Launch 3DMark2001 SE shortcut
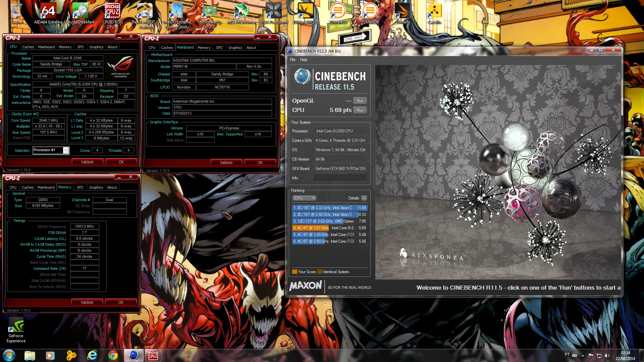Viewport: 644px width, 362px height. (306, 13)
